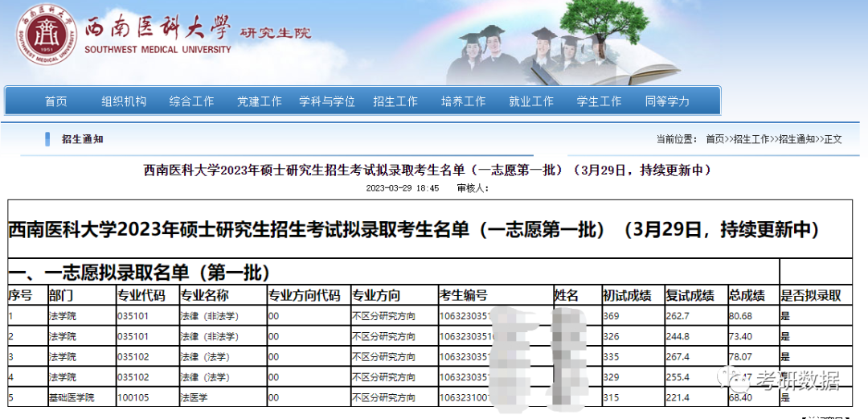Click 基础医学院 in row 5
Image resolution: width=868 pixels, height=419 pixels.
tap(72, 397)
